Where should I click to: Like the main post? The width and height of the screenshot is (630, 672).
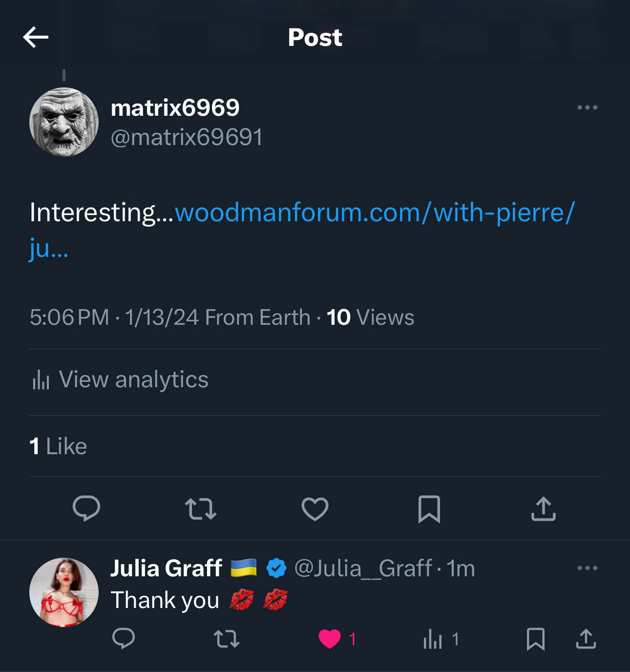pyautogui.click(x=315, y=508)
